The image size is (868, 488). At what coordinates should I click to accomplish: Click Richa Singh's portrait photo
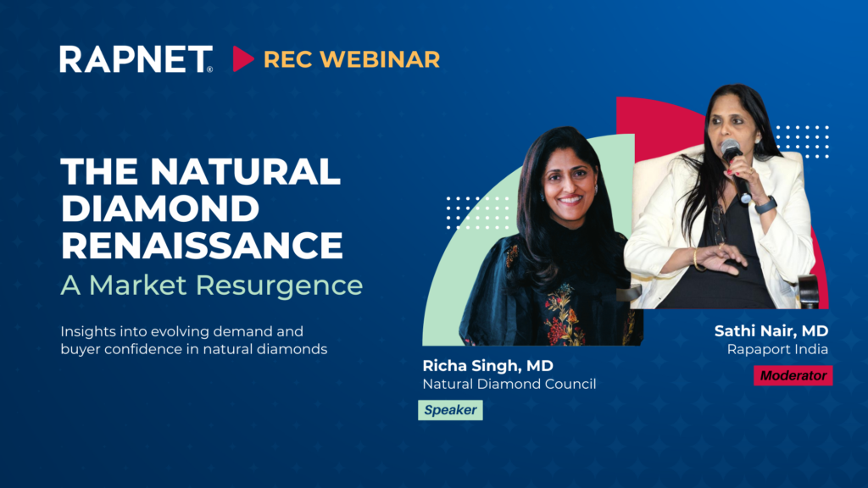(x=548, y=238)
